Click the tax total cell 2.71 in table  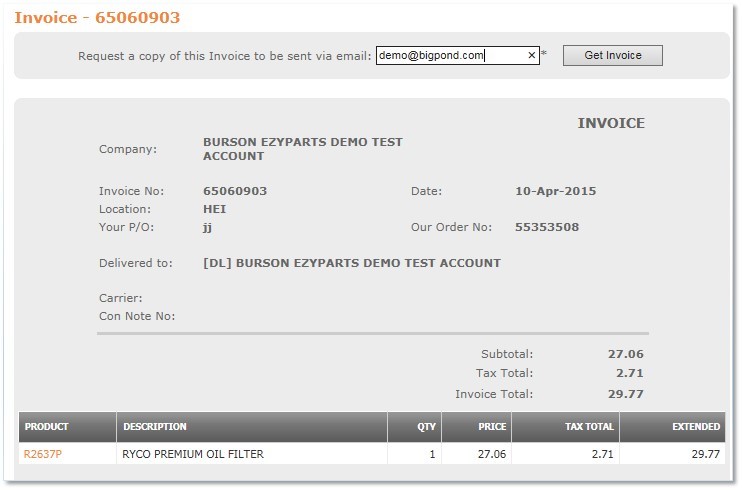click(565, 454)
